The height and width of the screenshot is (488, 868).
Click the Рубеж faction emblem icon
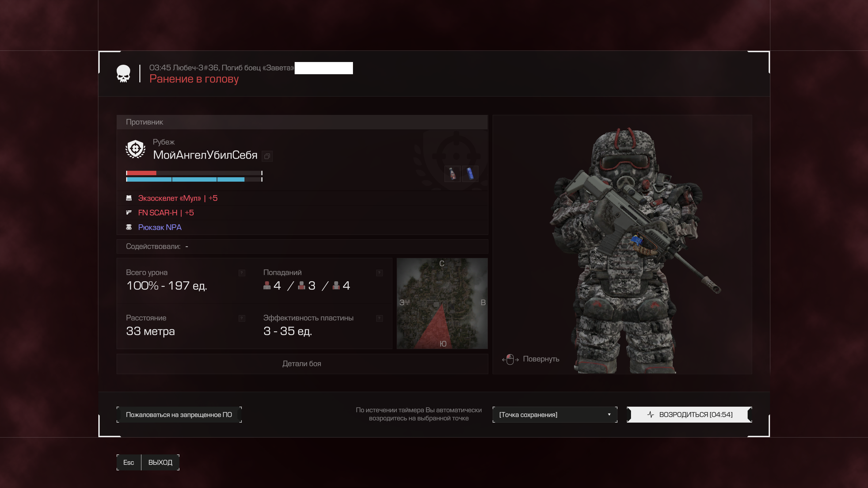point(135,149)
